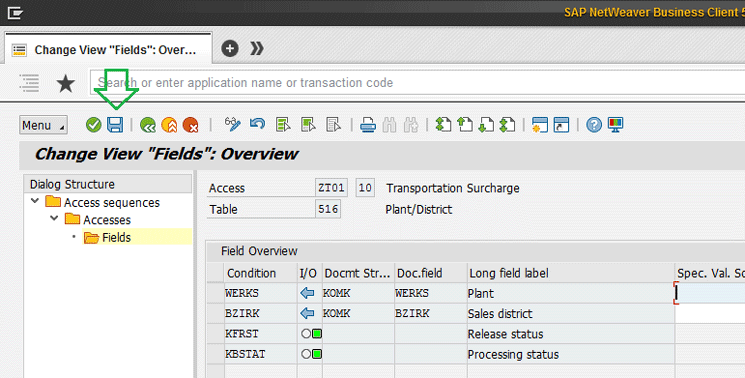This screenshot has width=745, height=378.
Task: Click the I/O column header
Action: click(310, 273)
